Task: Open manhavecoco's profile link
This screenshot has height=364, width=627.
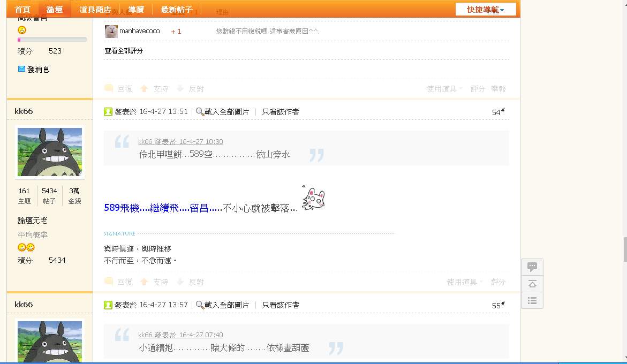Action: [140, 31]
